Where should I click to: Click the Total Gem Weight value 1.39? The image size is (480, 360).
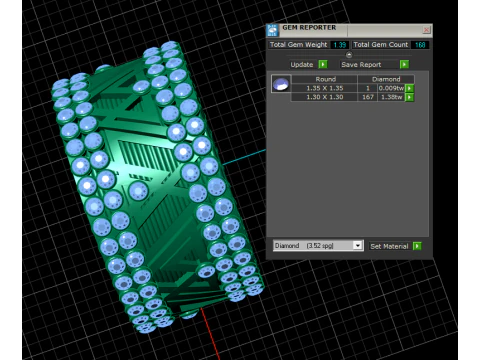[340, 45]
